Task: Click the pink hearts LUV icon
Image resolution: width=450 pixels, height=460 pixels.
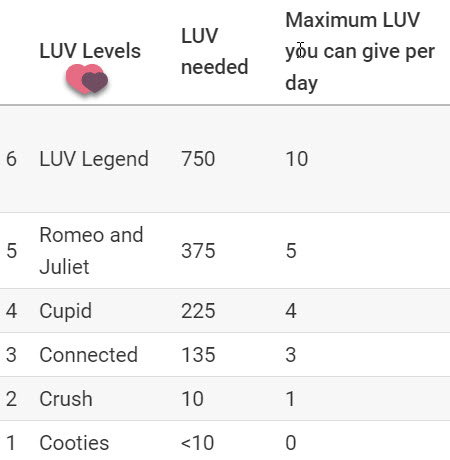Action: [x=87, y=79]
